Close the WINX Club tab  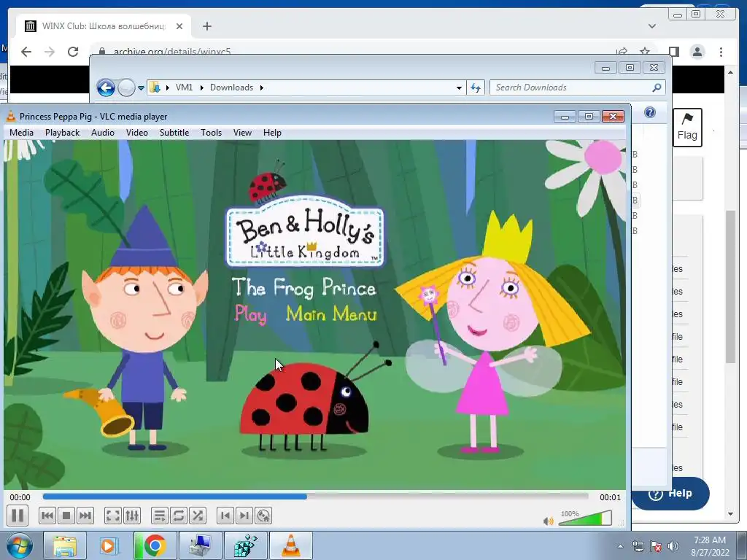(179, 26)
